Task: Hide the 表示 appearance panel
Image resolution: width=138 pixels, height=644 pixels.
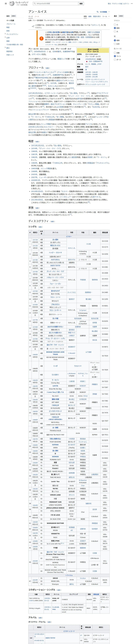Action: [121, 16]
